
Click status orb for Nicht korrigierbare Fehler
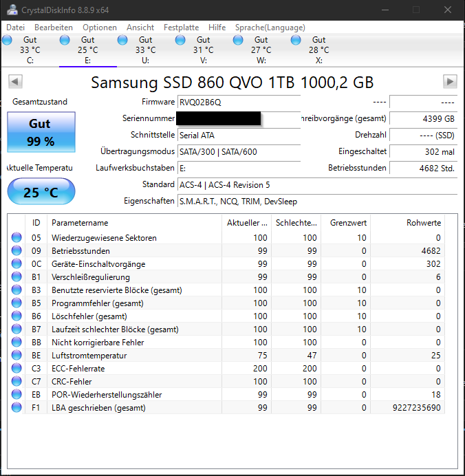[17, 342]
